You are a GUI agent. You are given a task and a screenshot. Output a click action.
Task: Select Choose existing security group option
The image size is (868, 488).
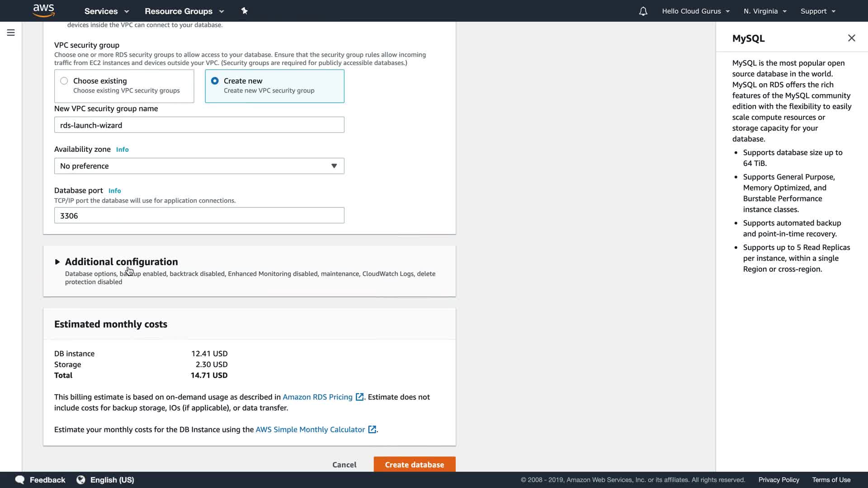pos(64,81)
